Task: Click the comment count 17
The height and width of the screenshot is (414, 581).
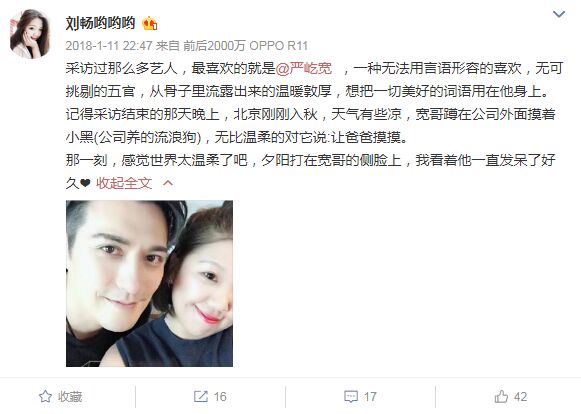Action: pos(370,397)
